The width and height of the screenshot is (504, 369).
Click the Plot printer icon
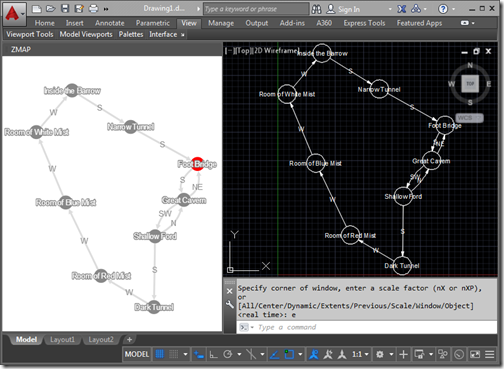[x=93, y=9]
